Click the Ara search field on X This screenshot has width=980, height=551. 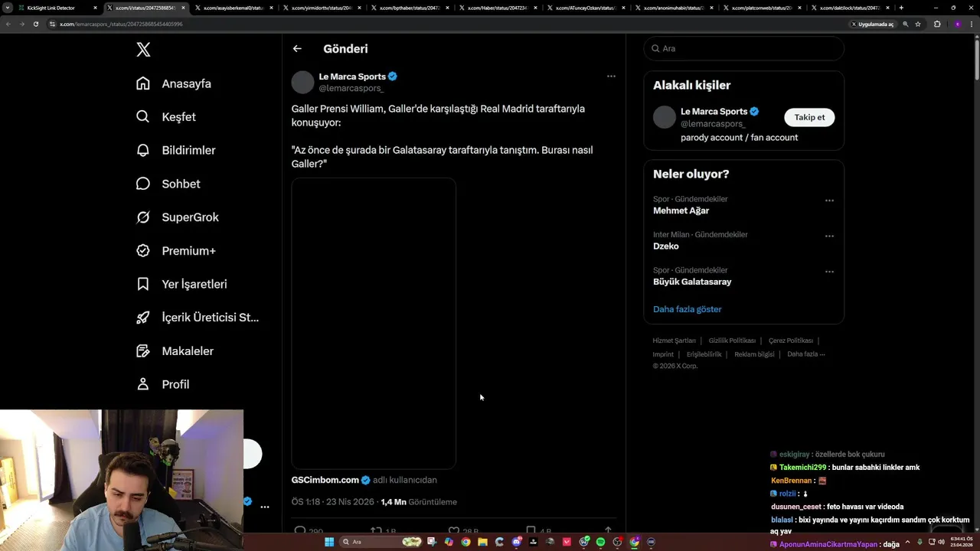click(x=743, y=48)
